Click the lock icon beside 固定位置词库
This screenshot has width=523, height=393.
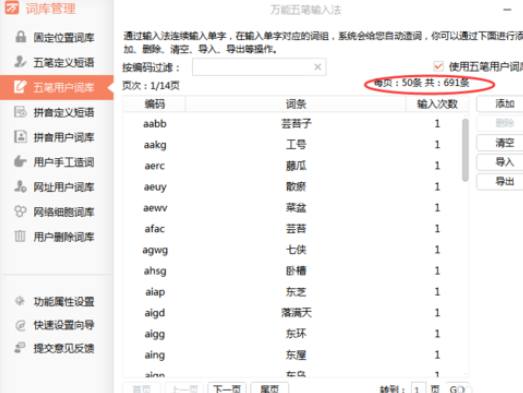20,37
